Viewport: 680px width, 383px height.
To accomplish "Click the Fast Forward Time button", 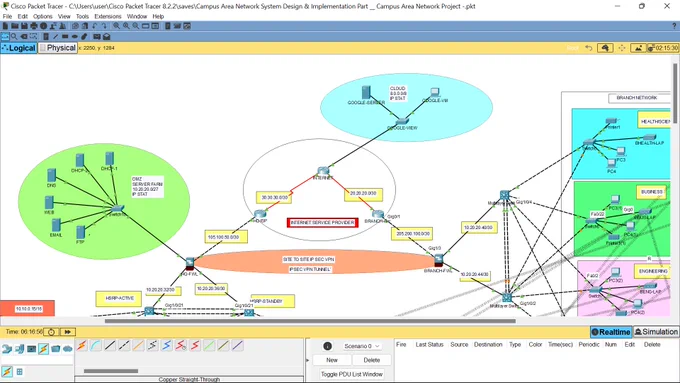I will tap(68, 332).
